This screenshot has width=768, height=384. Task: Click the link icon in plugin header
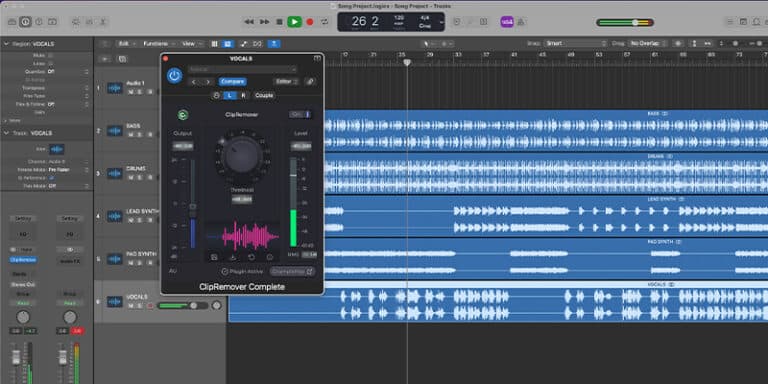[x=309, y=82]
